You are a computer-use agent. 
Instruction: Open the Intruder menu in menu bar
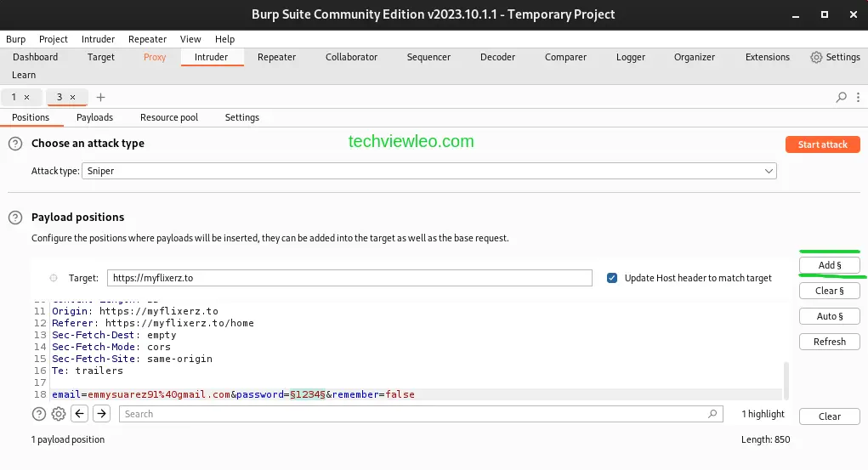point(98,39)
